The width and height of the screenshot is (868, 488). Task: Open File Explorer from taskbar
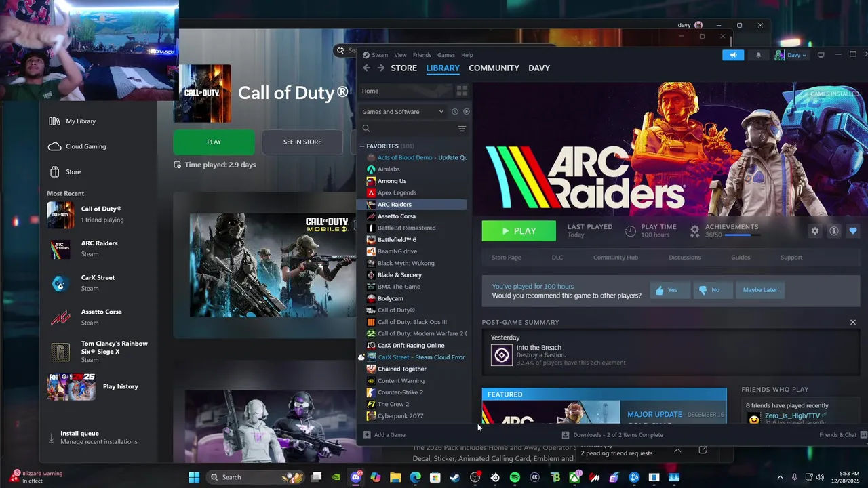pos(395,477)
